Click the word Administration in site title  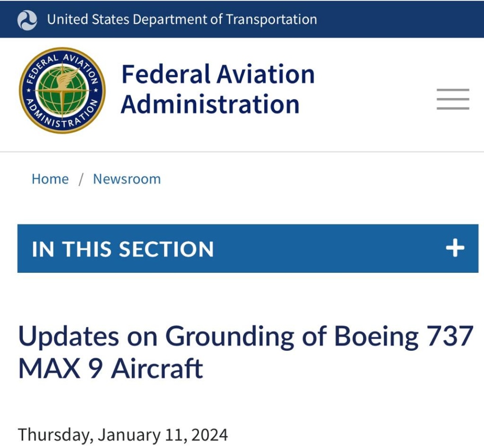(x=210, y=104)
